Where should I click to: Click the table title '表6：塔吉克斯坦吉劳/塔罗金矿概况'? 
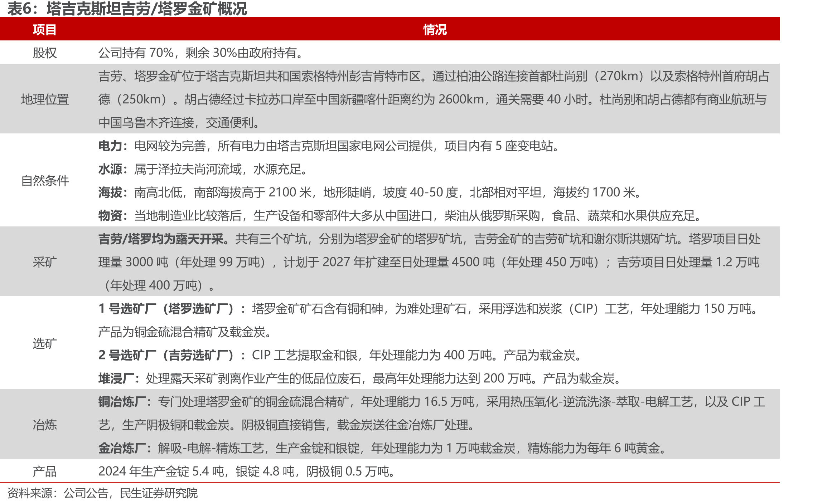(x=127, y=9)
